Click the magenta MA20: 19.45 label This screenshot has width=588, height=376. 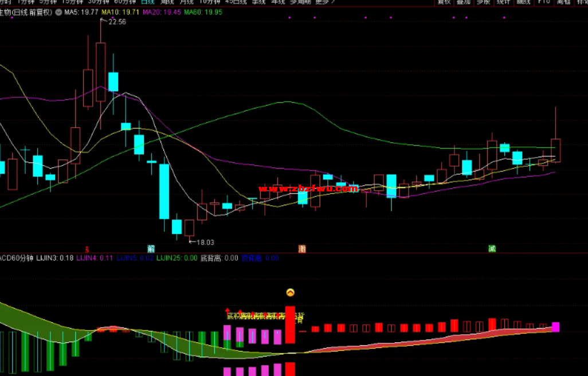point(162,13)
